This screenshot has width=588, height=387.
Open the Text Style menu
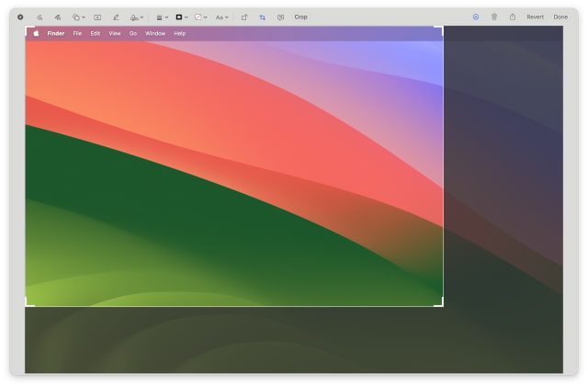222,17
